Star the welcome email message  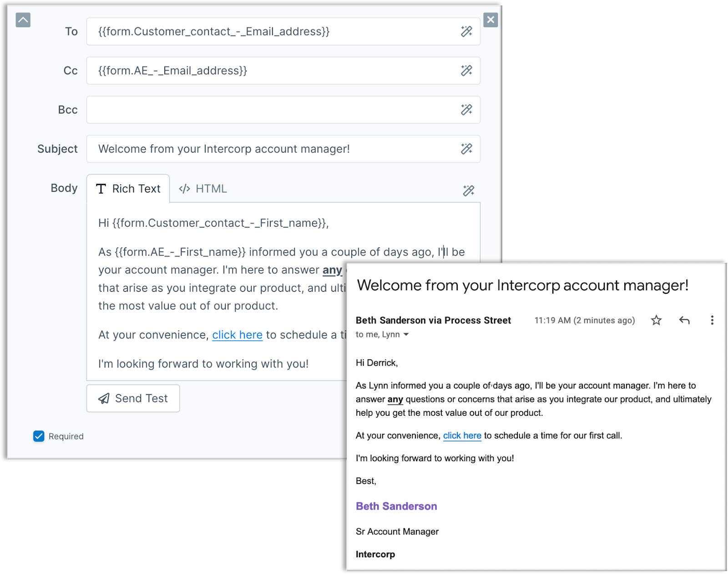point(656,320)
